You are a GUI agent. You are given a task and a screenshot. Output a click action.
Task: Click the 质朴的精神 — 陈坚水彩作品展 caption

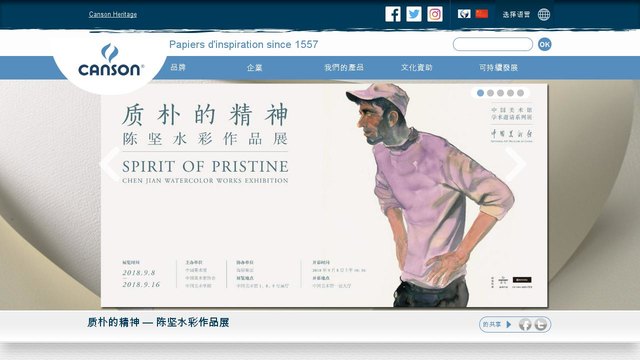158,322
